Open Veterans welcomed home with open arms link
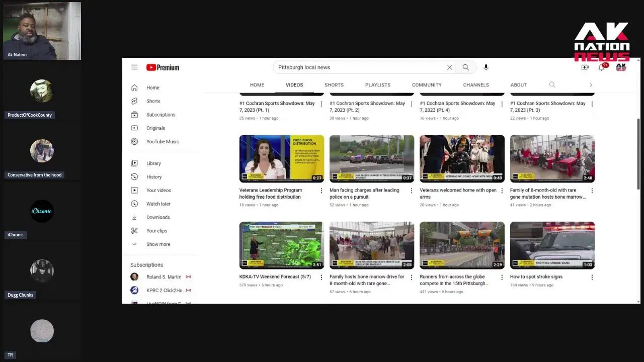 coord(458,194)
